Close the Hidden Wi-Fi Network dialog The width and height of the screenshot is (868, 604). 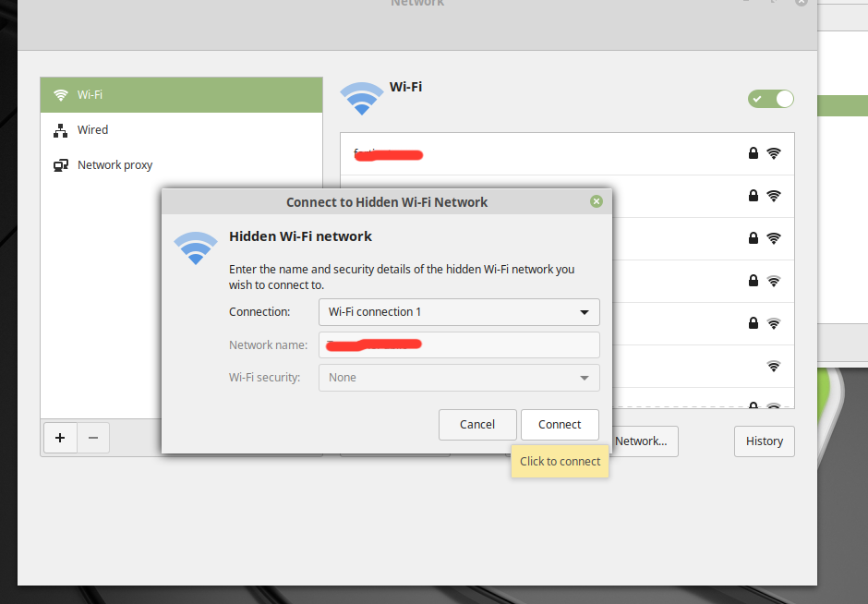coord(597,201)
